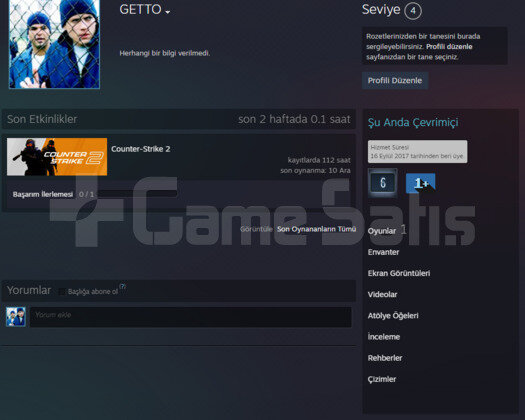View the Başarım İlerlemesi achievement progress
Screen dimensions: 525x420
pos(43,194)
